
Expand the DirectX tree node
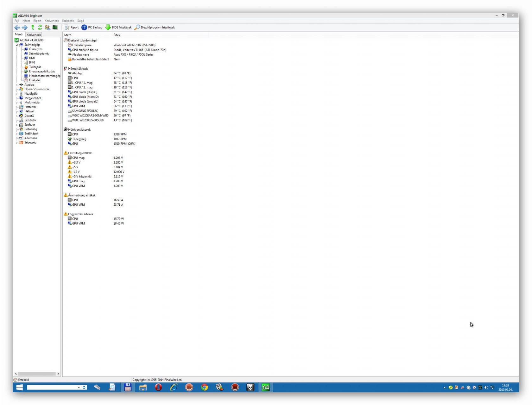pyautogui.click(x=17, y=116)
